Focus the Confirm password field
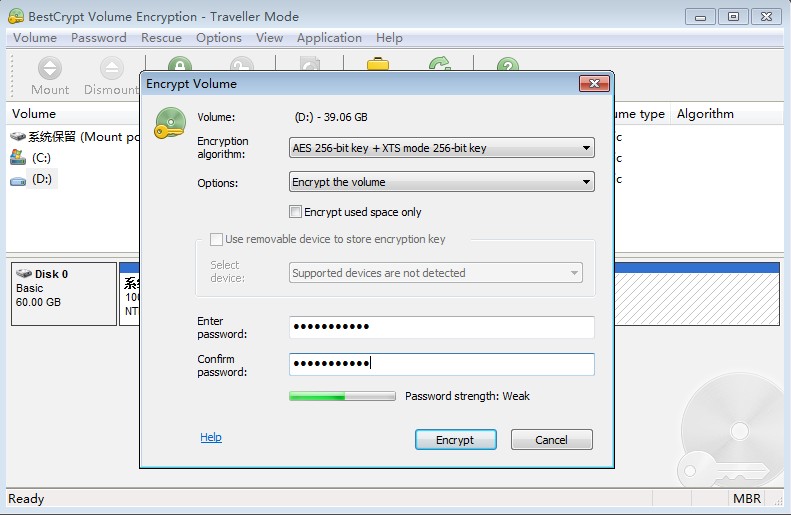 point(441,364)
